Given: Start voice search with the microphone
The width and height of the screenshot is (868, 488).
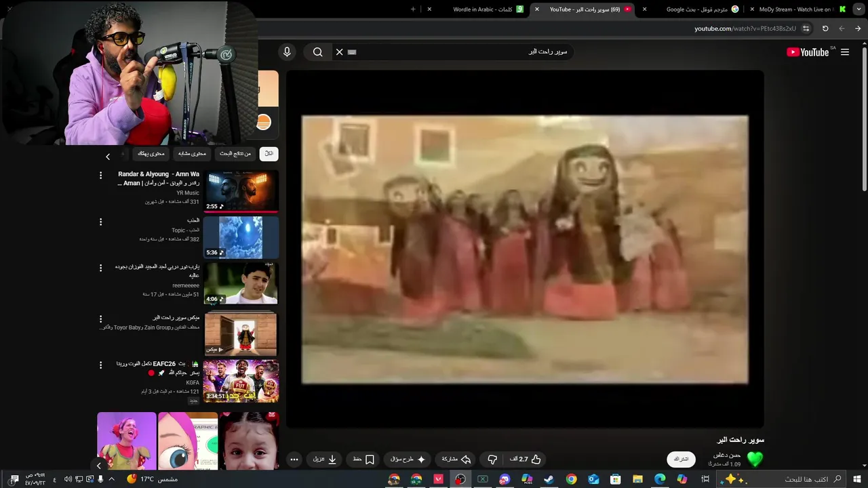Looking at the screenshot, I should (x=287, y=52).
